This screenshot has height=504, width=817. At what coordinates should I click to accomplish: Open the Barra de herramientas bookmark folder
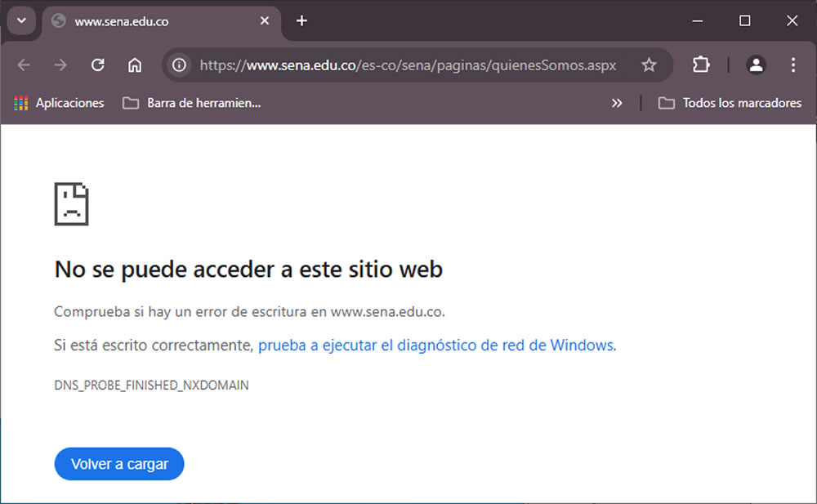192,103
